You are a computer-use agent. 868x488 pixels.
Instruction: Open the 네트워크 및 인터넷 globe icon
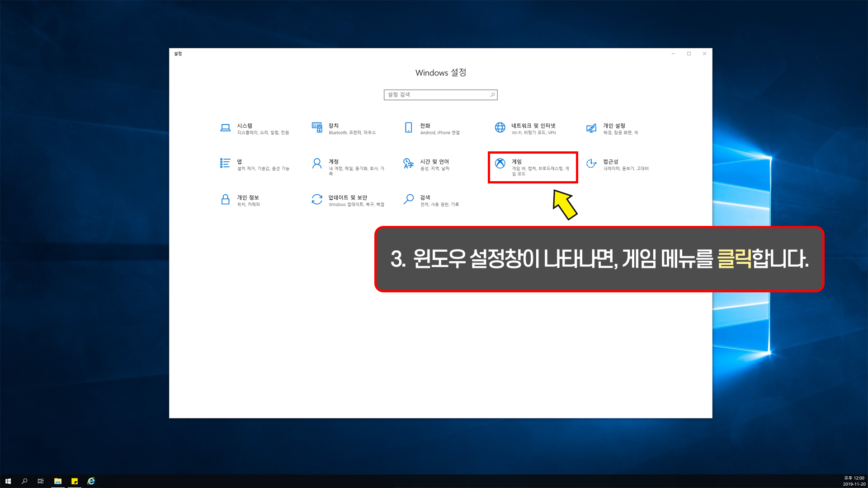pyautogui.click(x=500, y=127)
